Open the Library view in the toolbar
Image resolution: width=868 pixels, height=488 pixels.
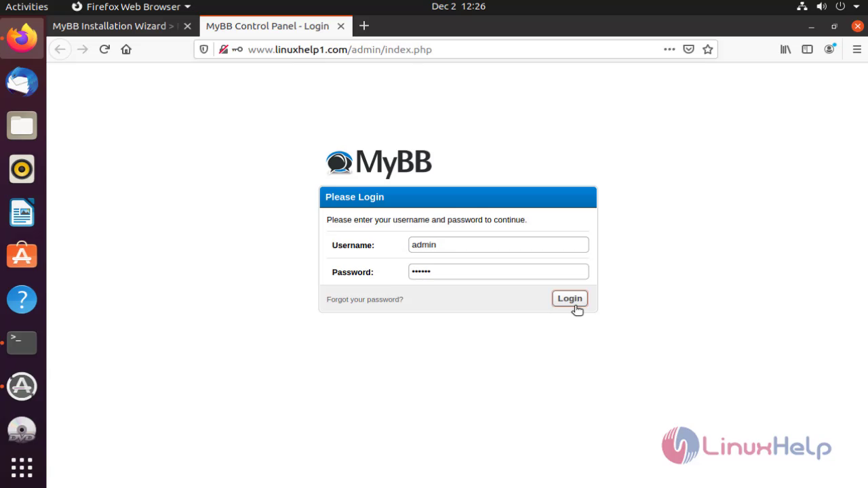[785, 49]
